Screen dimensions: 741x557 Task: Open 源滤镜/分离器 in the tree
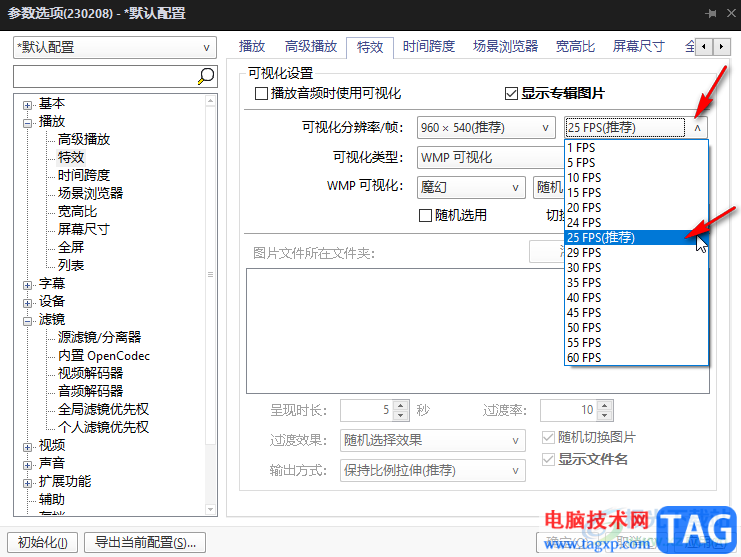pyautogui.click(x=100, y=337)
